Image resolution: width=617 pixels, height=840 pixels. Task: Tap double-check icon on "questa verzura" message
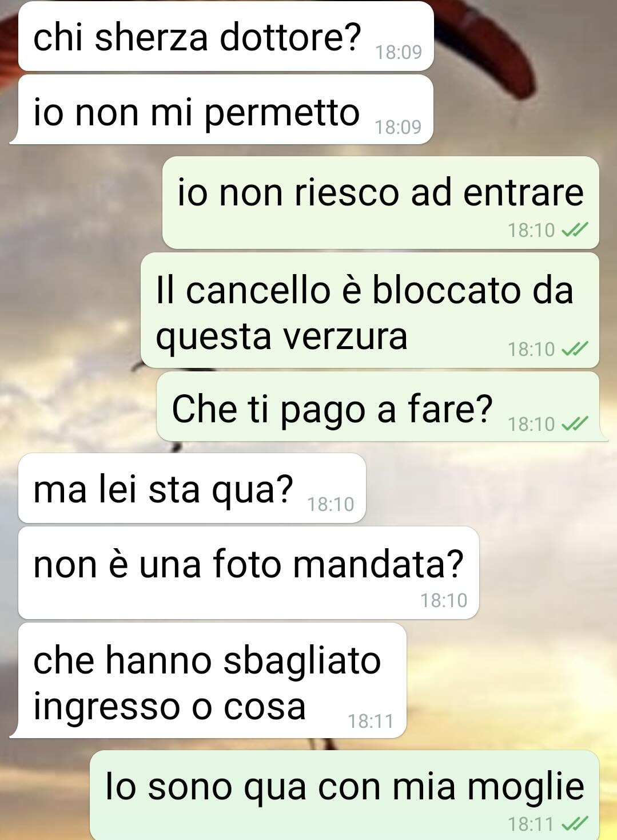575,348
